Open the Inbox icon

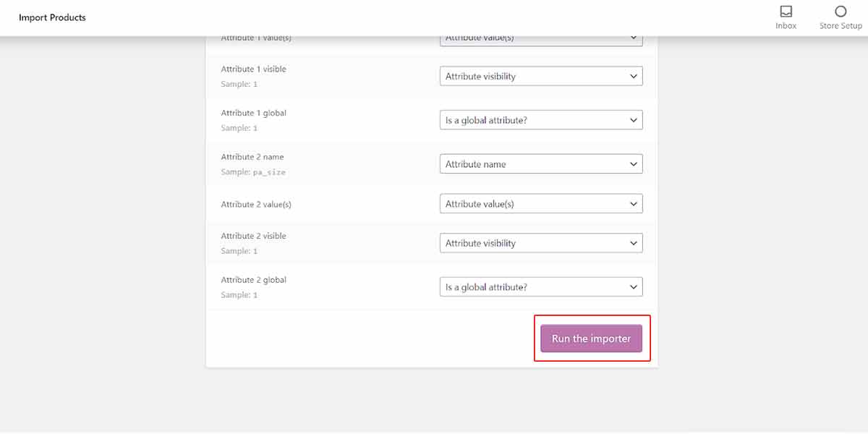pyautogui.click(x=786, y=12)
